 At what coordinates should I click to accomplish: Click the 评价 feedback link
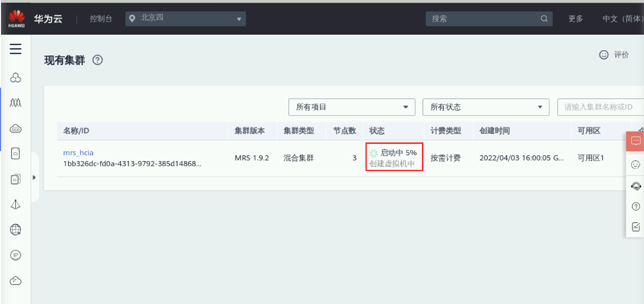(x=621, y=55)
